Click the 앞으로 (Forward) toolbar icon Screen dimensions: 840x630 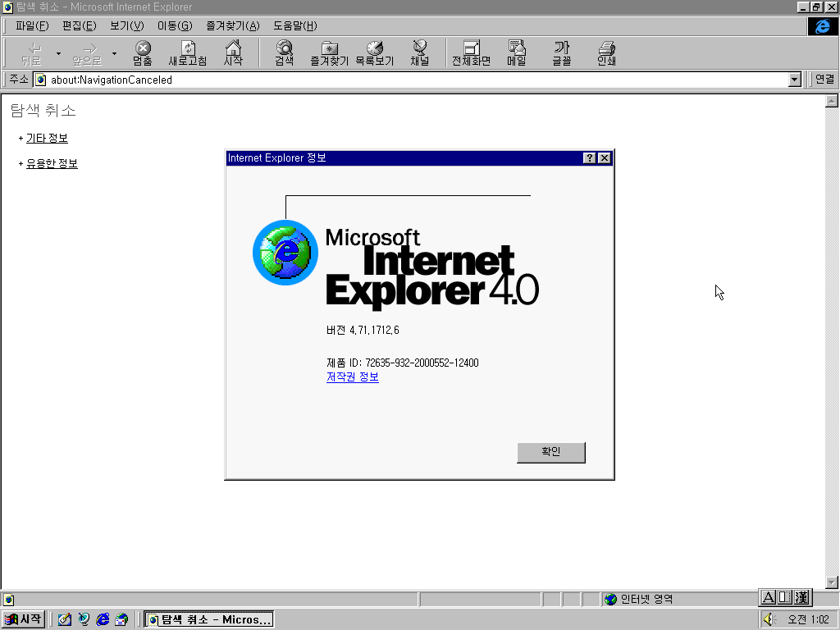click(x=87, y=53)
